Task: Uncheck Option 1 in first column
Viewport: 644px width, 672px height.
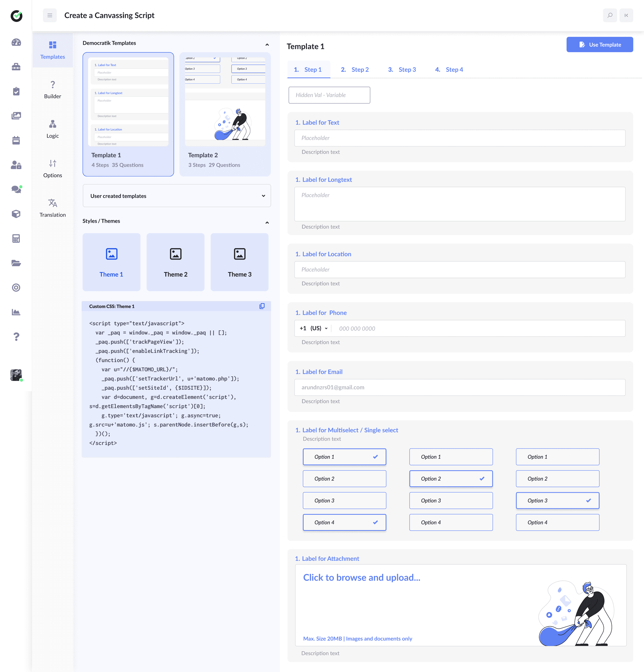Action: pyautogui.click(x=344, y=457)
